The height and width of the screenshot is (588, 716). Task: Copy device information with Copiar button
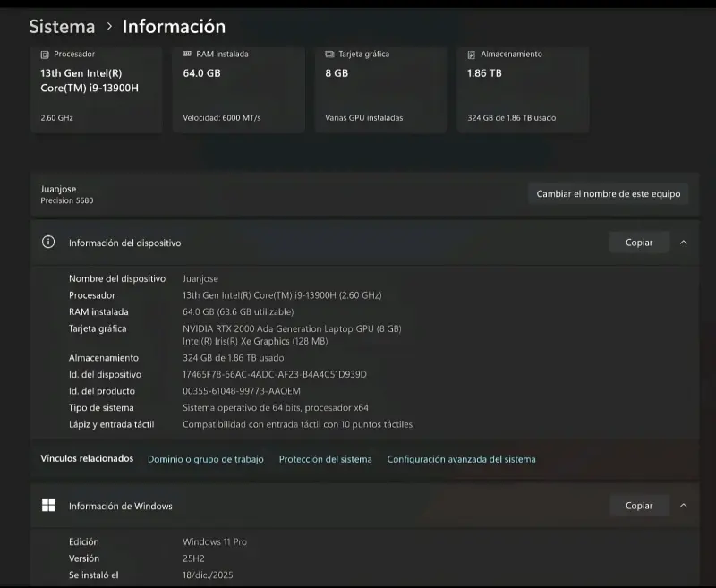pyautogui.click(x=639, y=243)
